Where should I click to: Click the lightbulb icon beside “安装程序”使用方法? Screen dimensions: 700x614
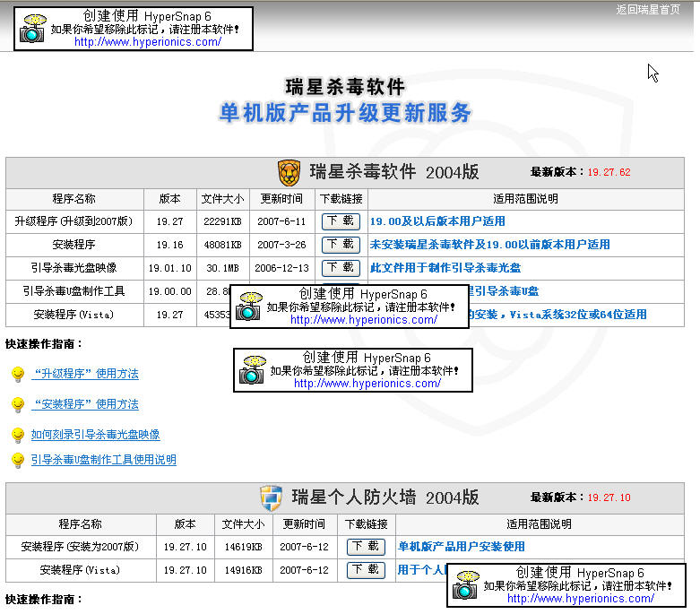[18, 404]
